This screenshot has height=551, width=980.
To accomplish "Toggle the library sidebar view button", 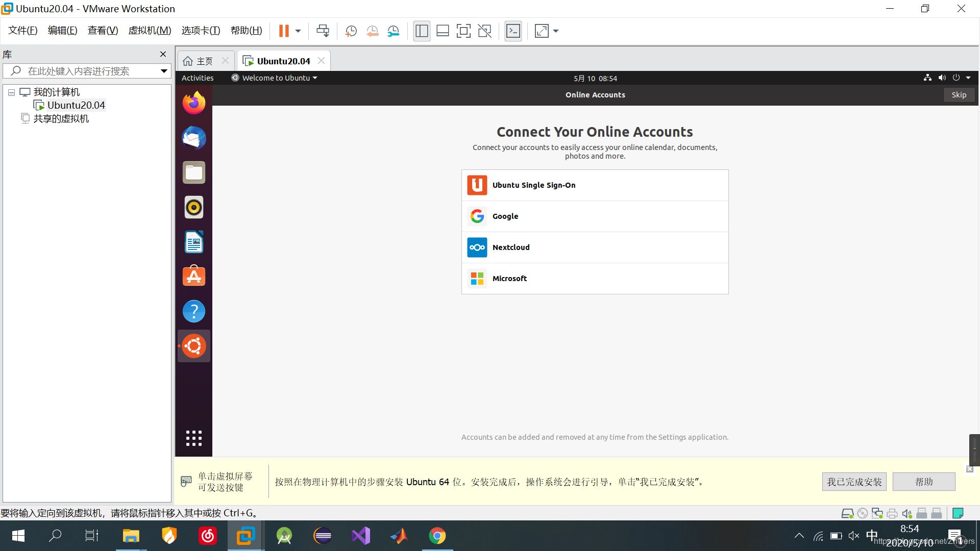I will click(x=422, y=31).
